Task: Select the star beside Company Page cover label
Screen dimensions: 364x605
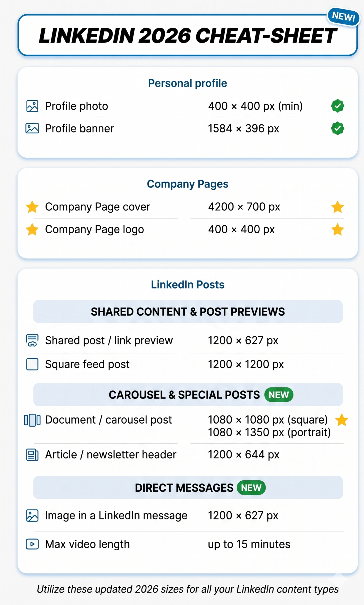Action: (x=32, y=207)
